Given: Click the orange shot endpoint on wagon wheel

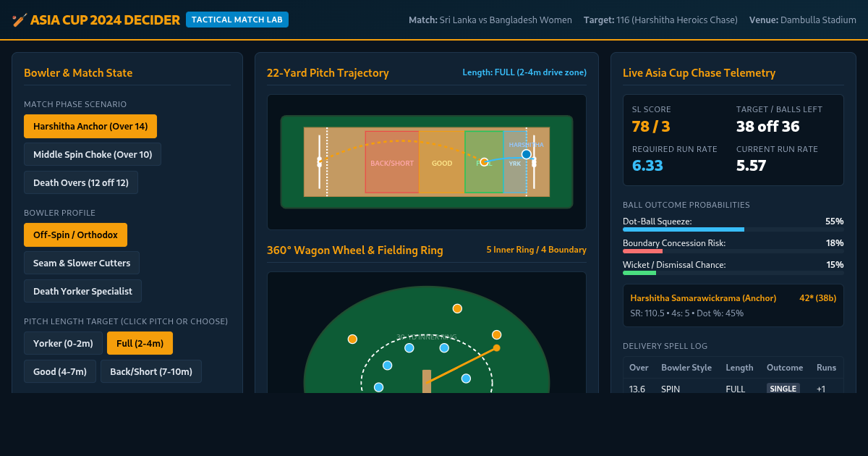Looking at the screenshot, I should (496, 348).
